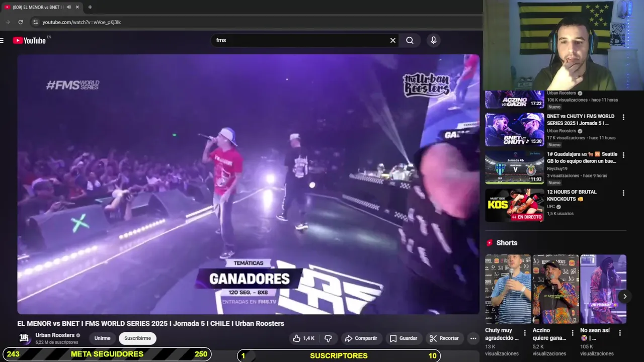Open 'Chuty muy agradecido' short
644x362 pixels.
point(508,289)
